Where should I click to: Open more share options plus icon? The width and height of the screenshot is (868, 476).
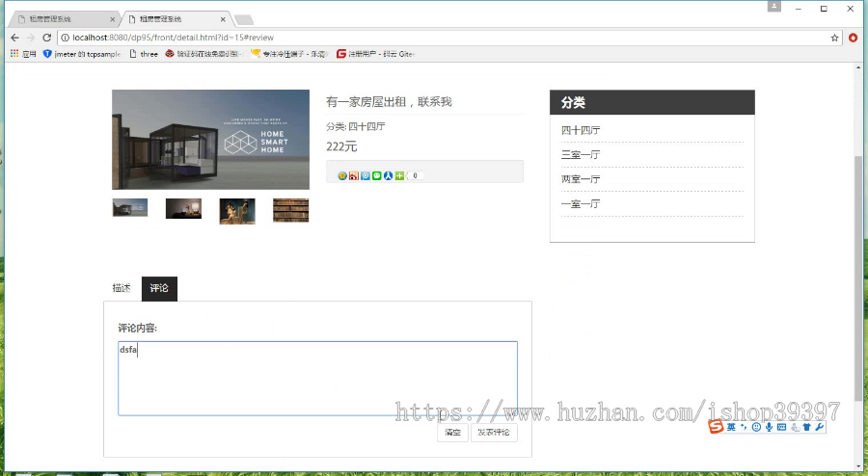coord(399,175)
